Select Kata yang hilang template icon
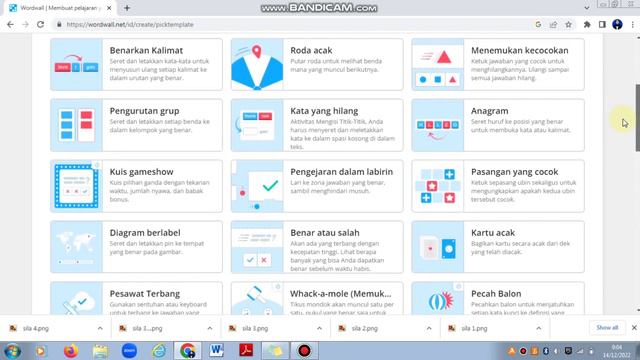 (x=257, y=125)
